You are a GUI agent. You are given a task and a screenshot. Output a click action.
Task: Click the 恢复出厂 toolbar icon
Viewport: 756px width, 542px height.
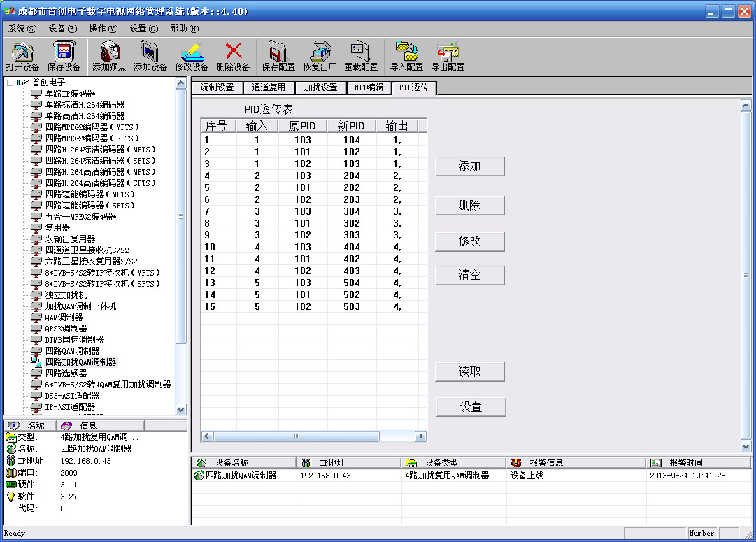pos(320,52)
